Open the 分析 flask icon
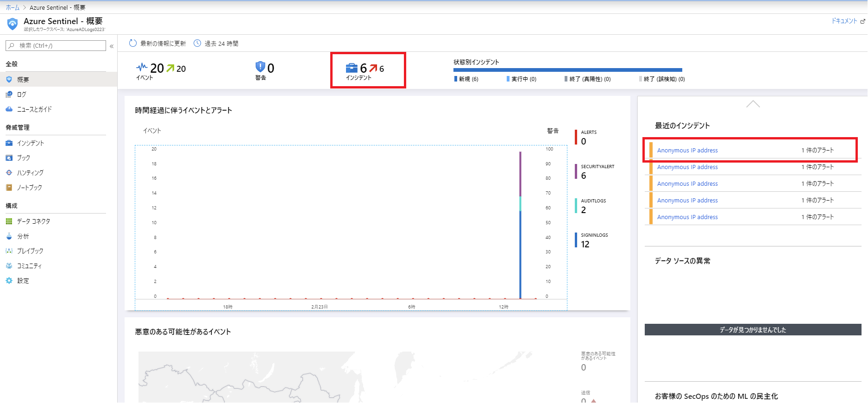The image size is (868, 403). (9, 236)
